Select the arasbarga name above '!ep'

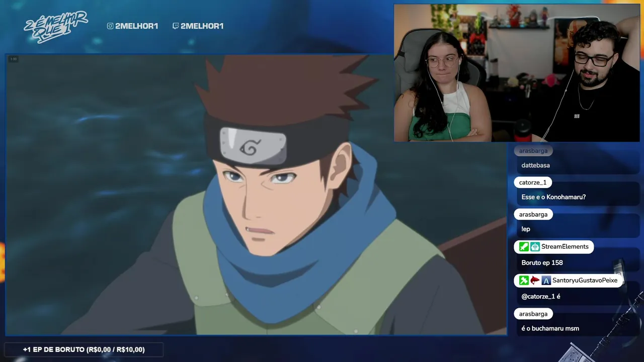pyautogui.click(x=533, y=215)
